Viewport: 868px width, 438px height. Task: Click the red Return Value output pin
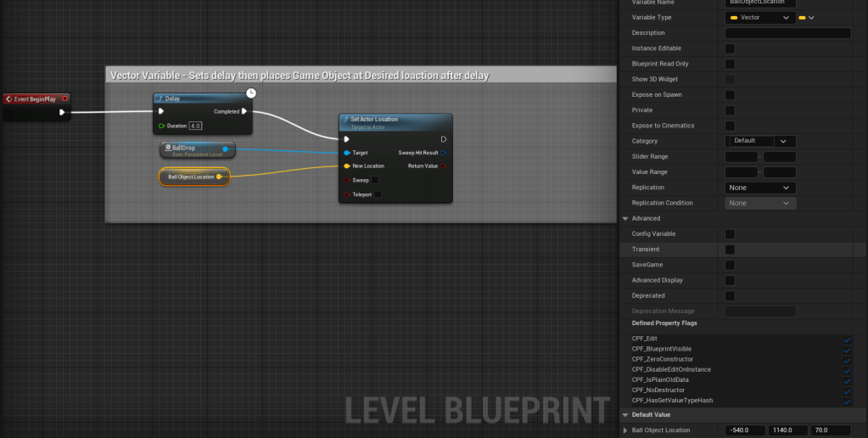pos(443,166)
